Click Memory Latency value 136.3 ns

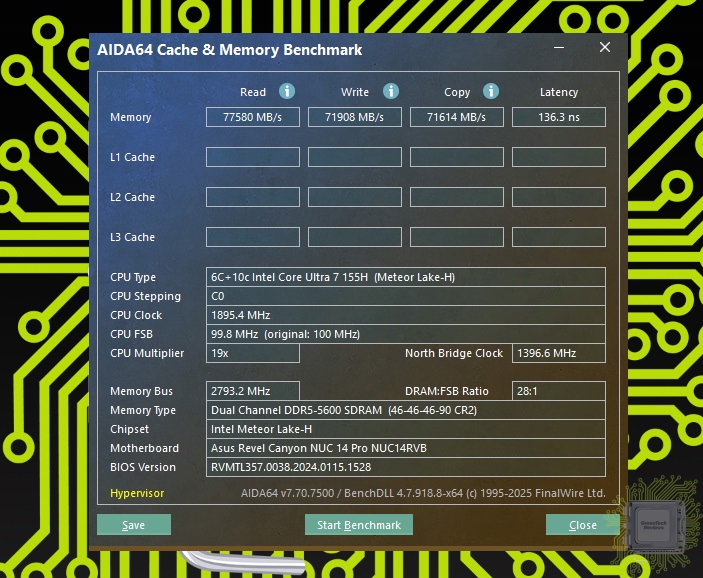click(x=559, y=117)
